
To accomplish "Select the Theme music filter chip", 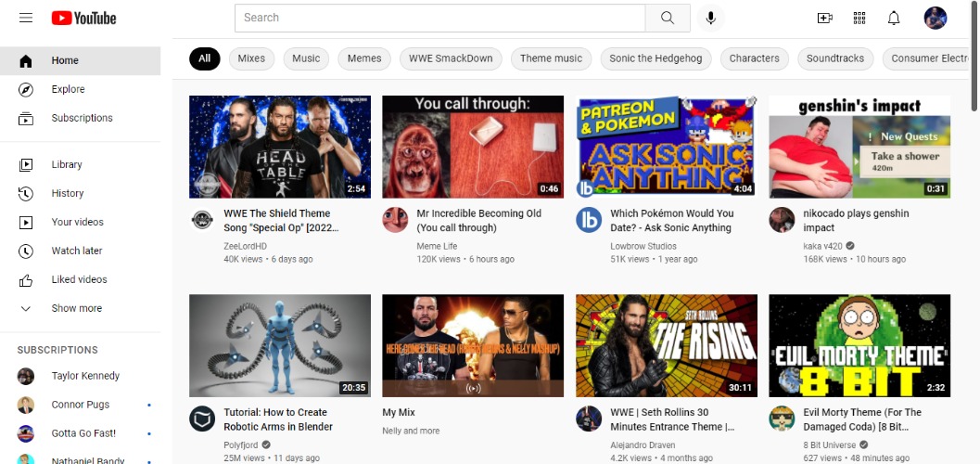I will point(552,58).
